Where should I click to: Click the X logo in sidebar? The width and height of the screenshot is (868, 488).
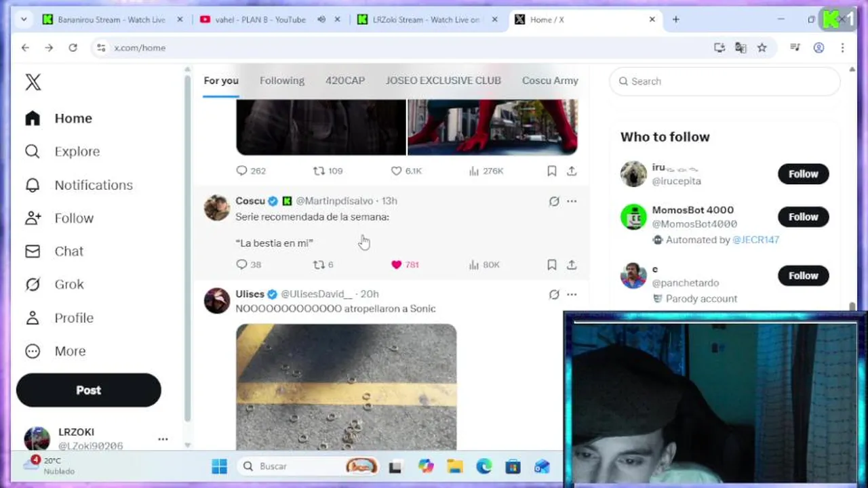(x=33, y=82)
